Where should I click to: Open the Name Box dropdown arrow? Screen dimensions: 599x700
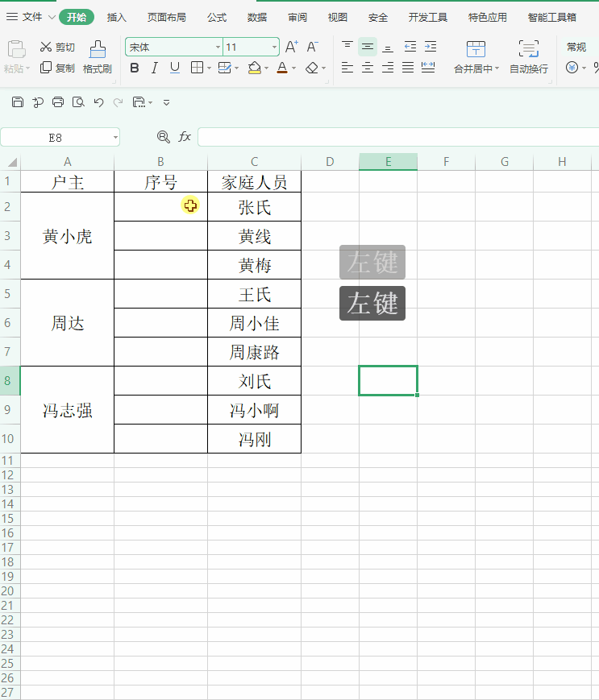tap(116, 137)
